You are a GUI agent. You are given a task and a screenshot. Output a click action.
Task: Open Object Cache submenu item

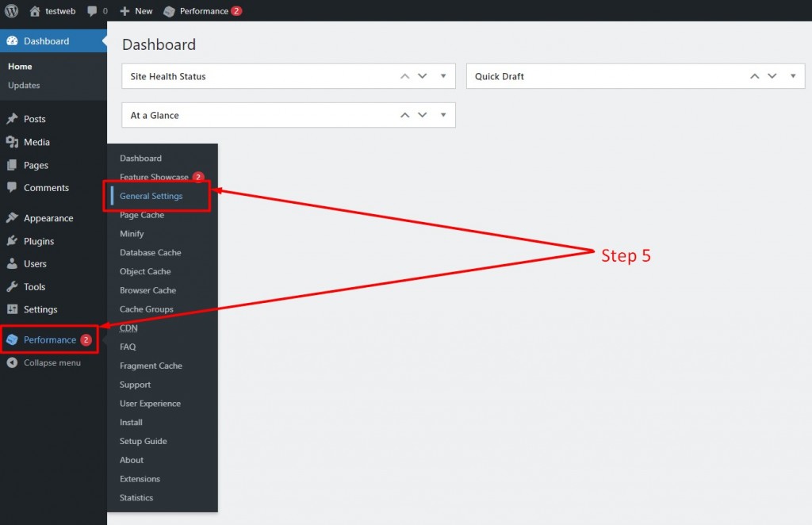[x=145, y=271]
